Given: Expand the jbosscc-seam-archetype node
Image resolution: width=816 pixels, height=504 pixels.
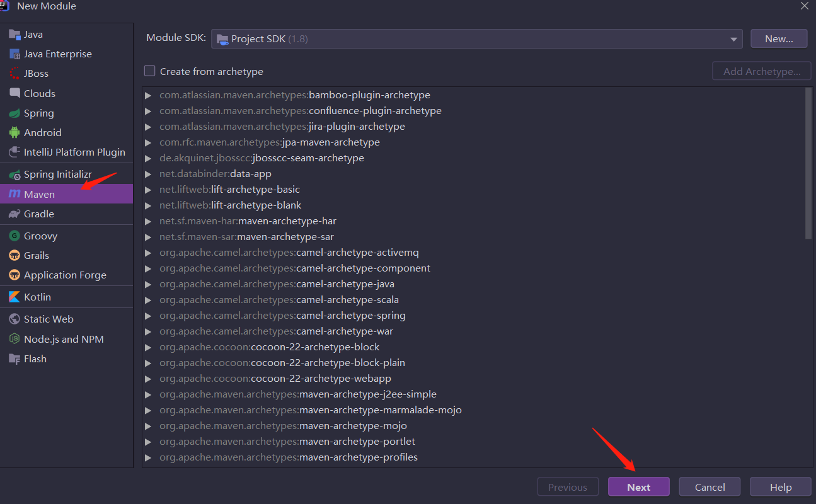Looking at the screenshot, I should tap(148, 158).
